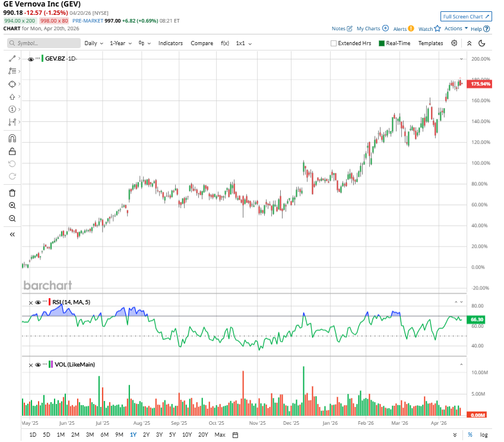Select the 2Y time range

146,435
